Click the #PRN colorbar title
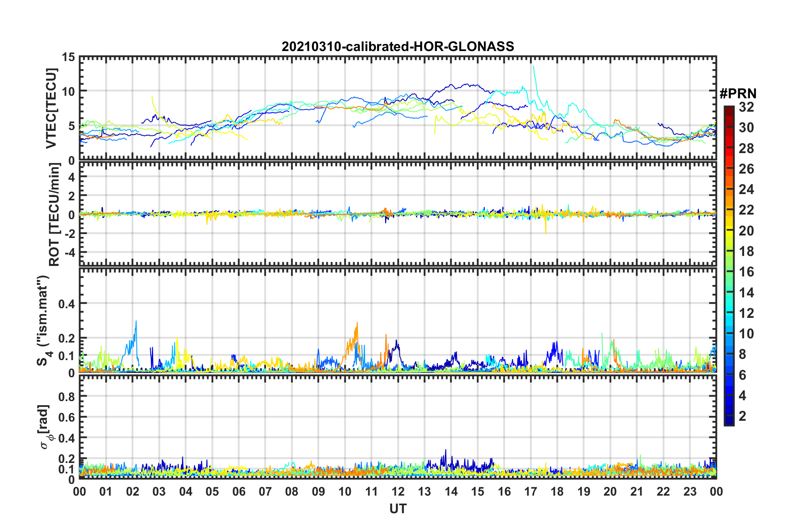Screen dimensions: 796x532 click(738, 94)
